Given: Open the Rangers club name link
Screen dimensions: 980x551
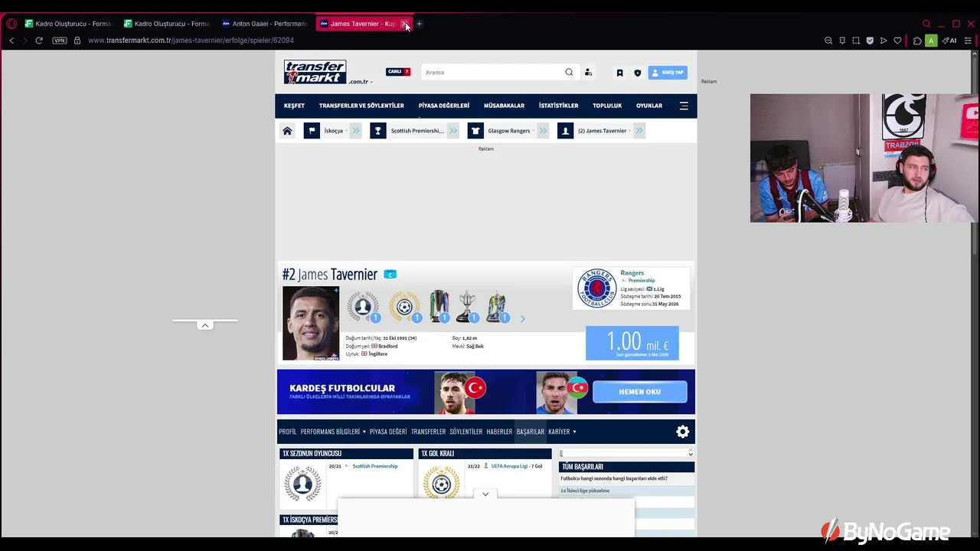Looking at the screenshot, I should tap(632, 272).
